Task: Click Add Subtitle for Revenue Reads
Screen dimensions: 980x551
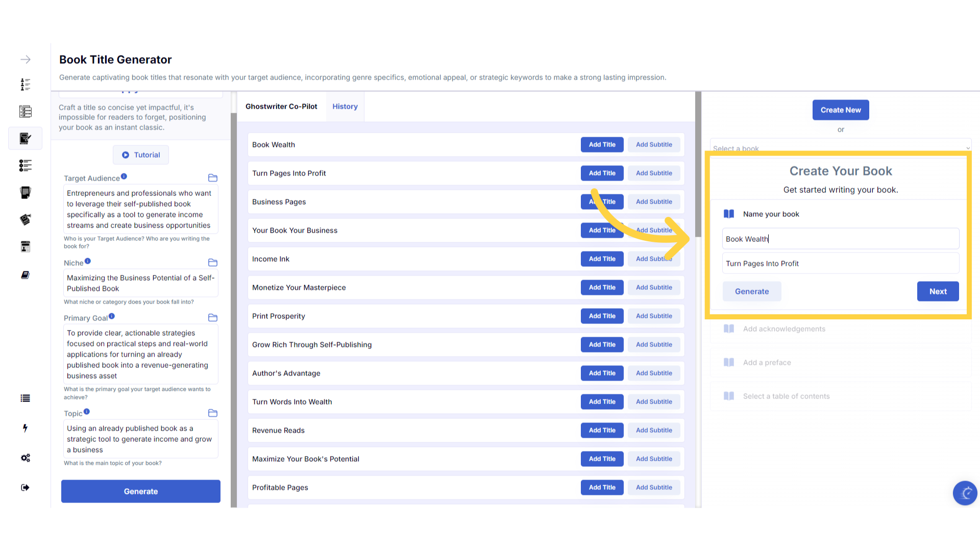Action: click(654, 431)
